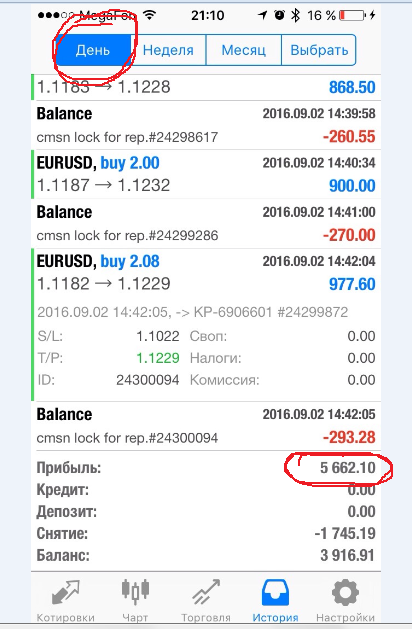
Task: Tap the -260.55 commission amount
Action: coord(349,137)
